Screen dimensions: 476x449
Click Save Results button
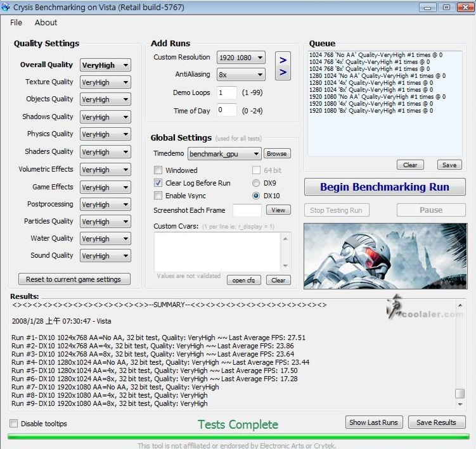[x=437, y=422]
